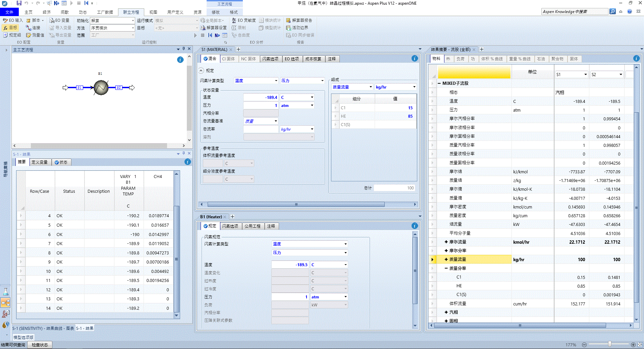Click the Next (N>) icon in quick access toolbar
Screen dimensions: 644x349
pos(56,3)
